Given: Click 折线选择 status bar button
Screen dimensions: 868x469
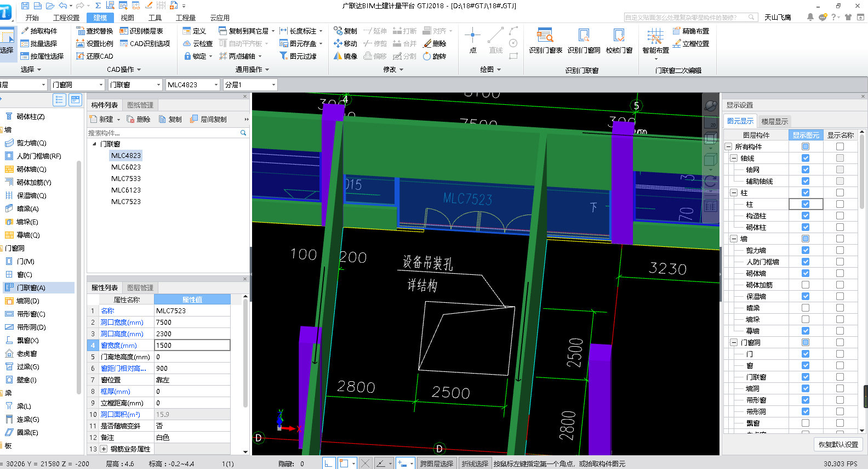Looking at the screenshot, I should point(475,464).
